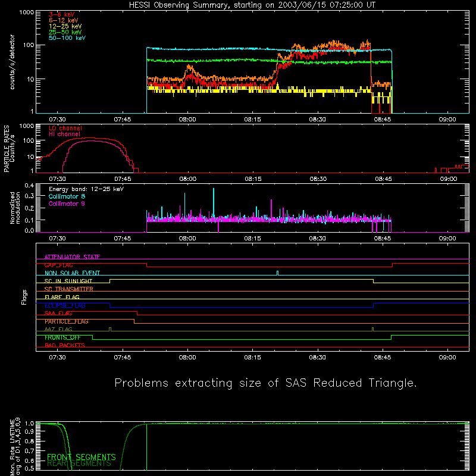The image size is (476, 476).
Task: Click the 'Problems extracting size of SAS Reduced Triangle' message
Action: (265, 383)
